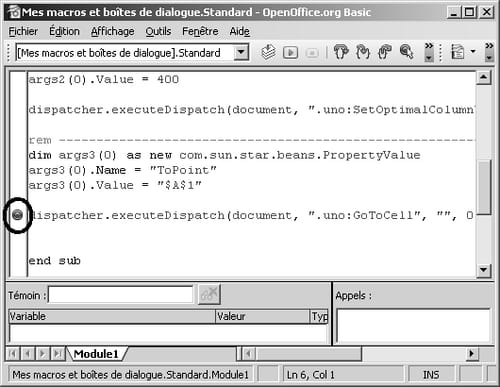
Task: Click the 'args2(0).Value = 400' line
Action: pos(104,79)
